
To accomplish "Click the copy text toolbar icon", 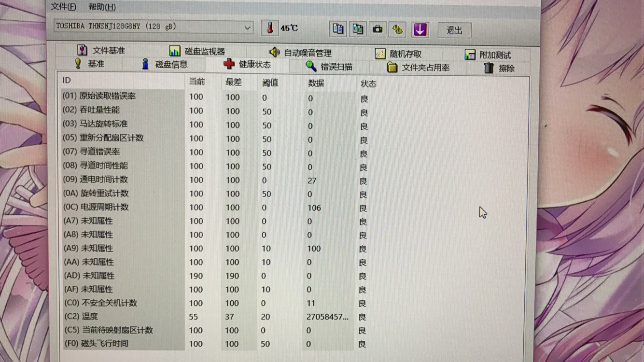I will click(x=338, y=29).
